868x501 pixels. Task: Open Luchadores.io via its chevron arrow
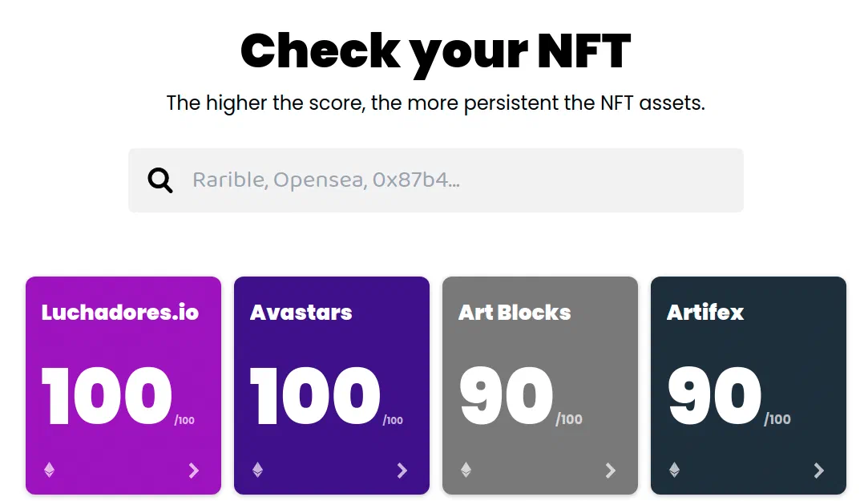point(194,471)
